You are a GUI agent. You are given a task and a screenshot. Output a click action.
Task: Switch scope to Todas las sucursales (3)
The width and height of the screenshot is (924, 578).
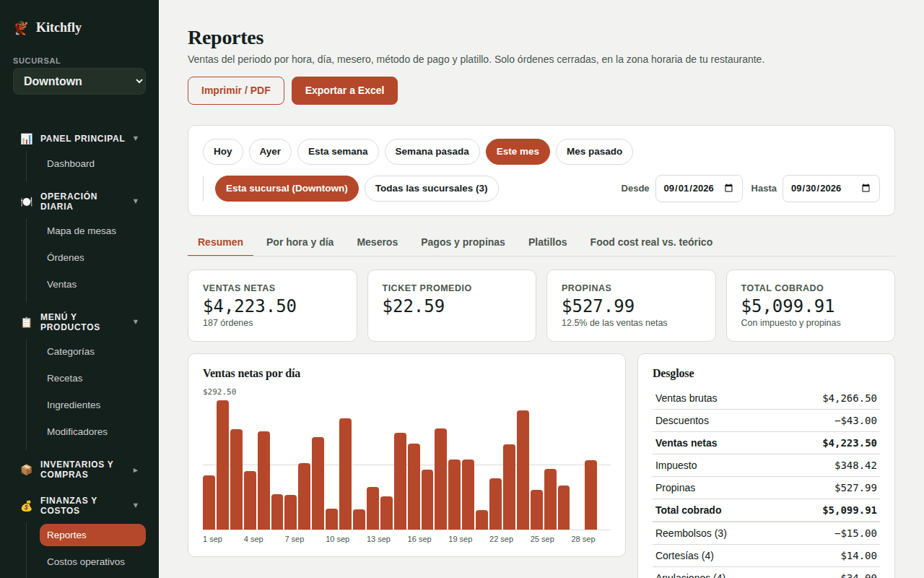(x=432, y=189)
